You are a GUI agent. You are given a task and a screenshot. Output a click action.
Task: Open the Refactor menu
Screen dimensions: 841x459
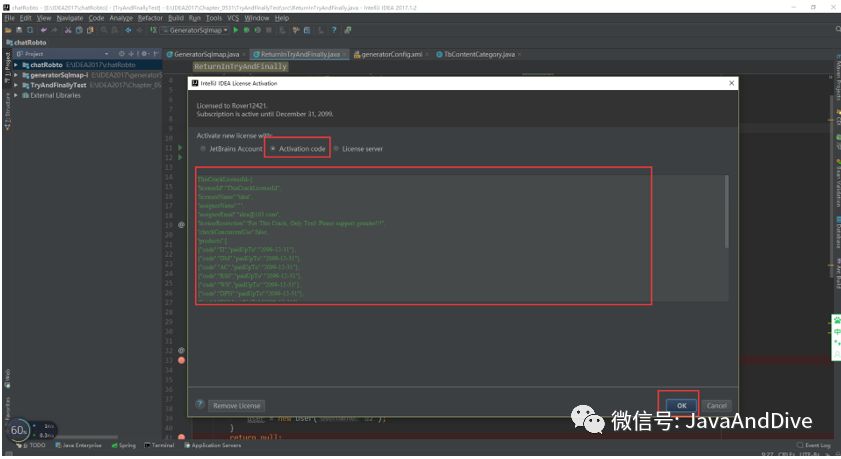(150, 18)
